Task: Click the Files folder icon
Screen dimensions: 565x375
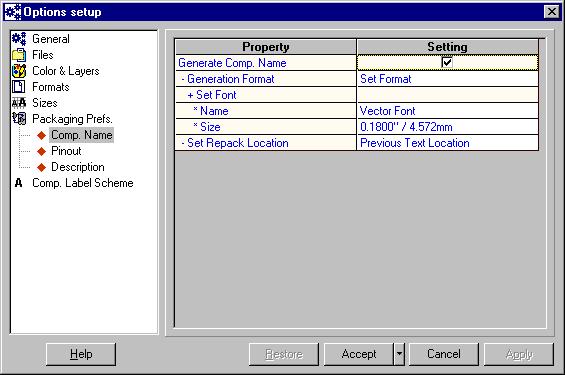Action: [19, 55]
